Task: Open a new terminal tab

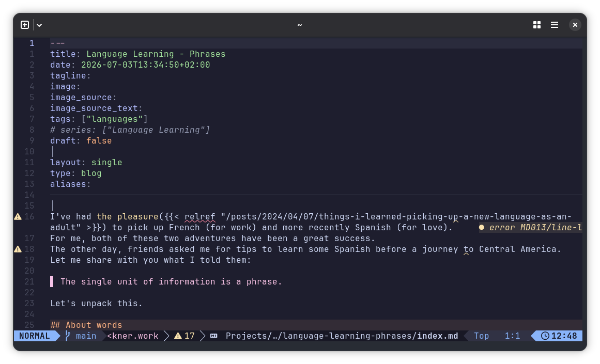Action: [x=25, y=25]
